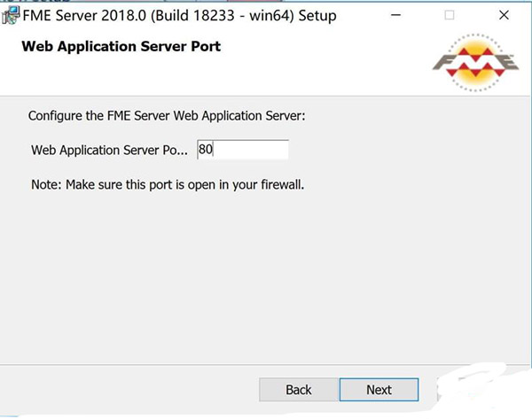532x419 pixels.
Task: Click the 'Web Application Server Port' bold heading
Action: pos(121,46)
